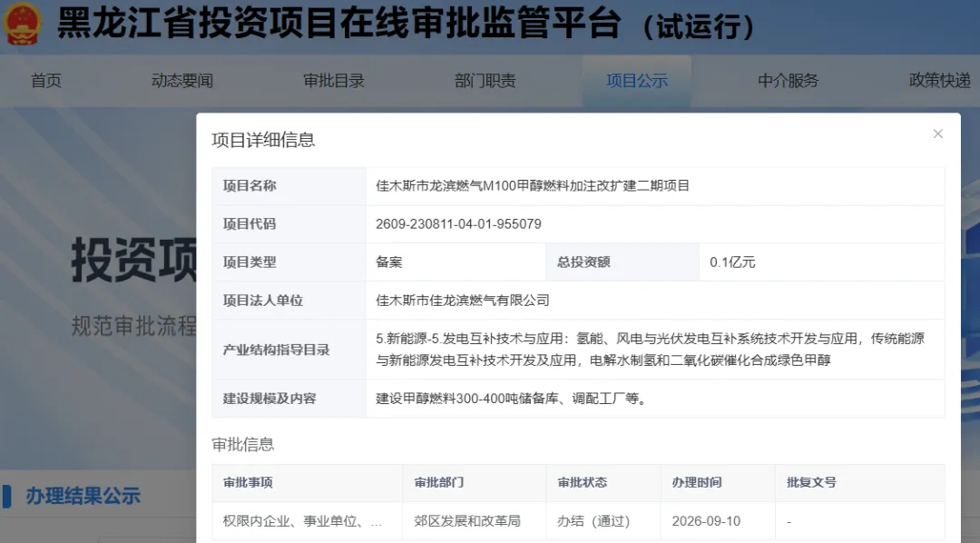Image resolution: width=980 pixels, height=543 pixels.
Task: Click the （试运行） text in the header
Action: (x=699, y=27)
